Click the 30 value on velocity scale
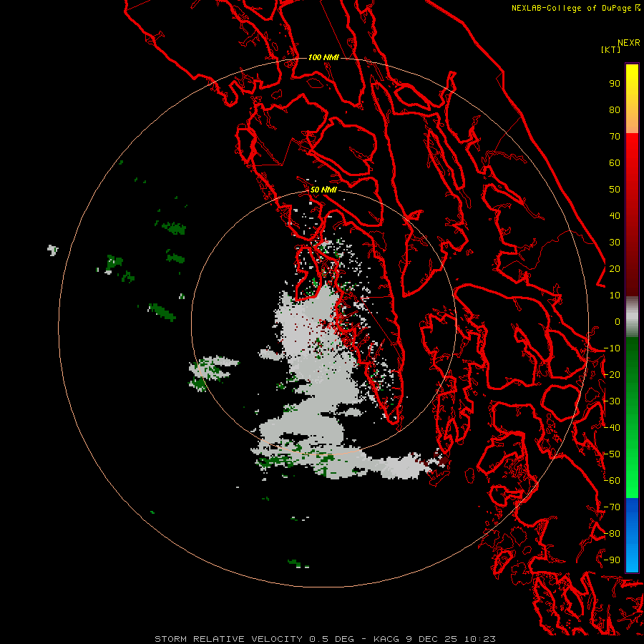The height and width of the screenshot is (644, 644). point(615,243)
